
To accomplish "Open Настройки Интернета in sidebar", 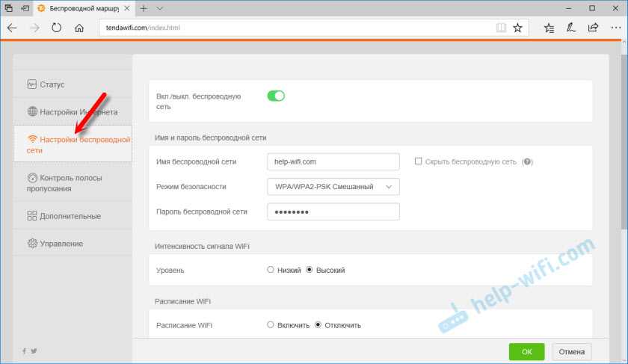I will 72,112.
